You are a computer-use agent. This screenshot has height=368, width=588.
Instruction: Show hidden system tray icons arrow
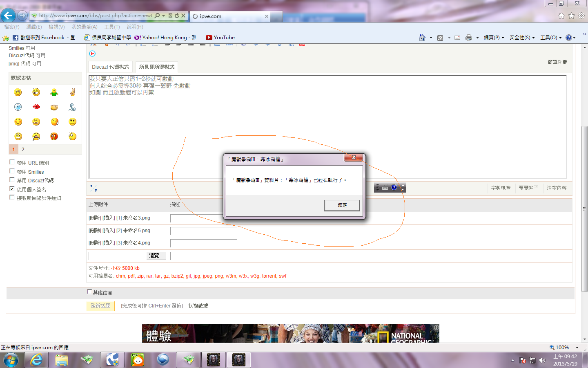click(x=512, y=360)
